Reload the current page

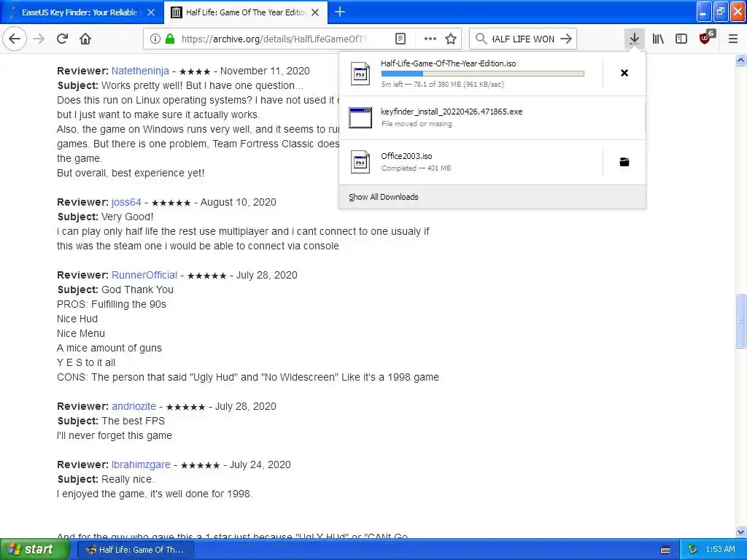62,39
